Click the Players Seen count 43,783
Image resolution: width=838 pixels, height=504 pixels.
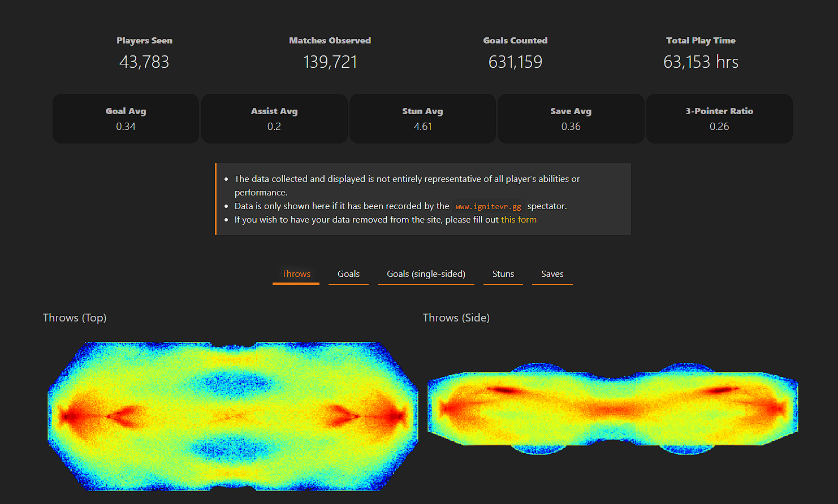(x=144, y=62)
